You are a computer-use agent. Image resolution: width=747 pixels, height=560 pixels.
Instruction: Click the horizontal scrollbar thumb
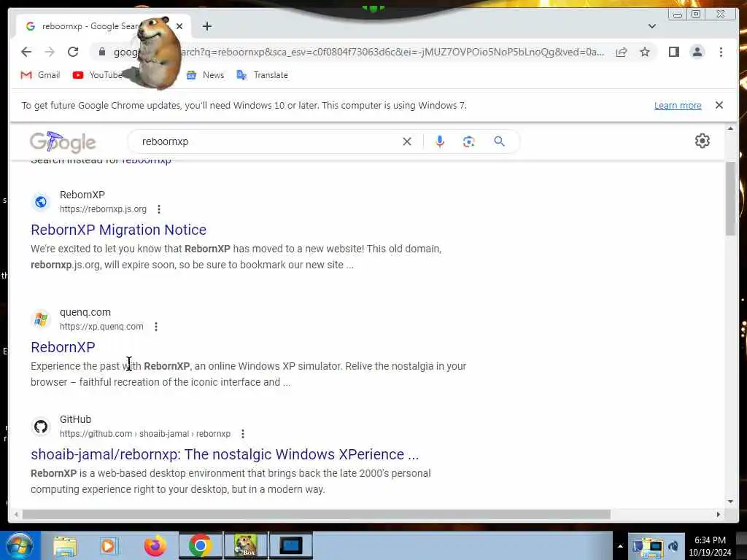317,514
